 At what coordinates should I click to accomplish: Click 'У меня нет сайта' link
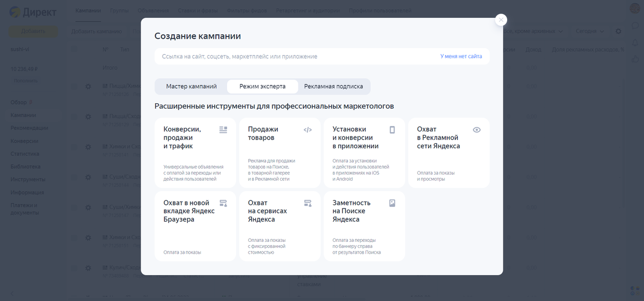461,56
